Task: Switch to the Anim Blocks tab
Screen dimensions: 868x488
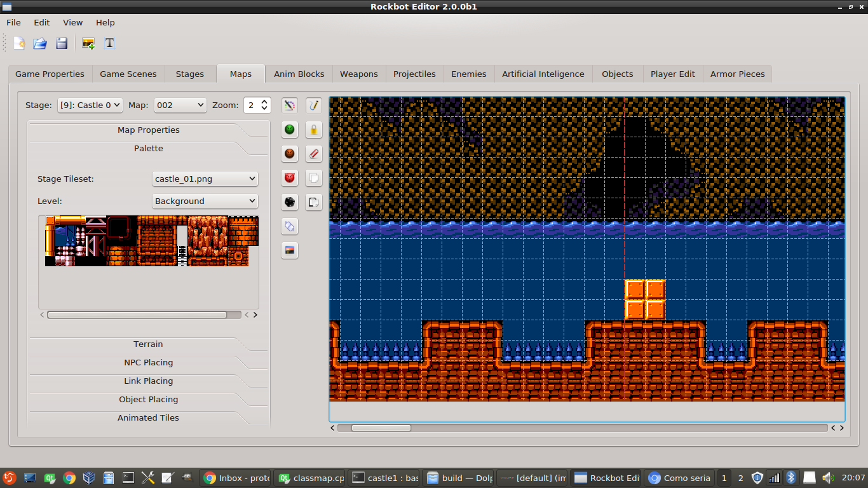Action: pos(299,74)
